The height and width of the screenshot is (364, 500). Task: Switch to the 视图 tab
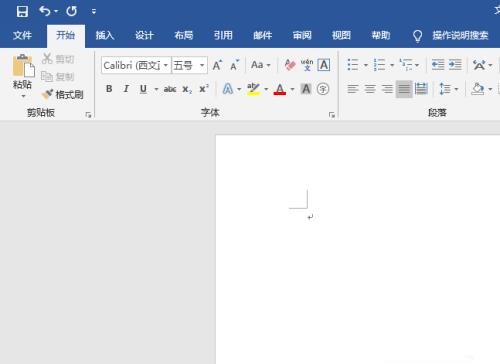(341, 35)
